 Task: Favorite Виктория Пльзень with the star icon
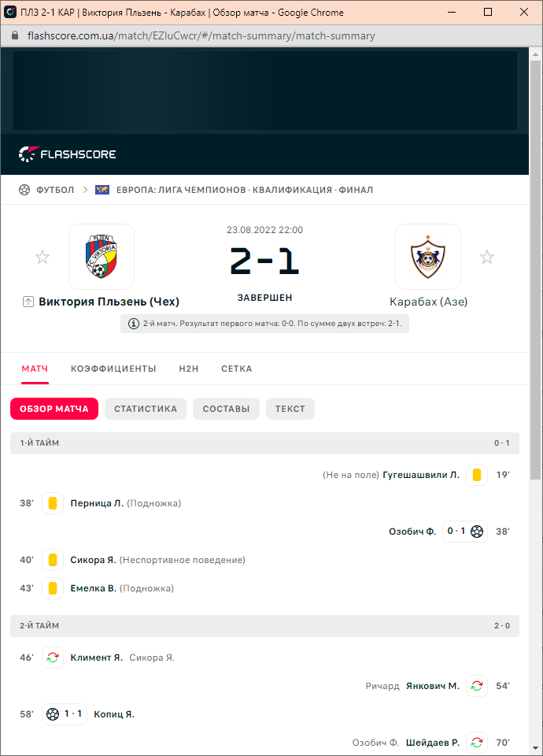pos(42,257)
